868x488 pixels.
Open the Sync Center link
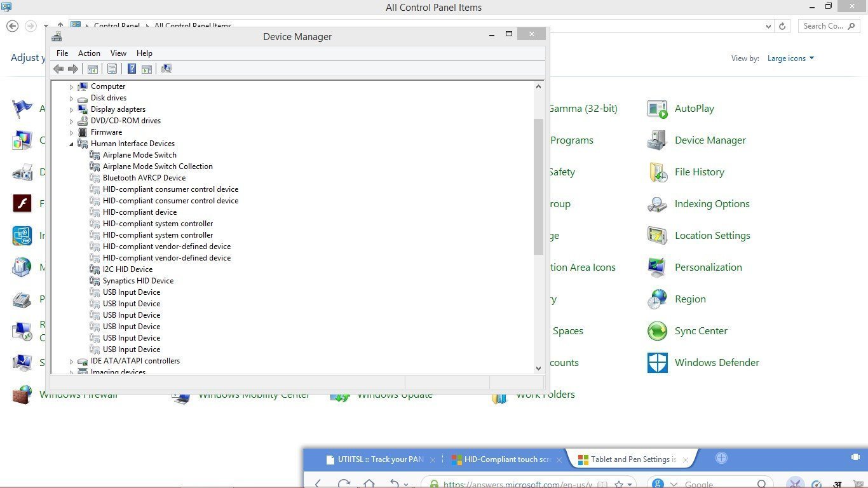(x=701, y=331)
